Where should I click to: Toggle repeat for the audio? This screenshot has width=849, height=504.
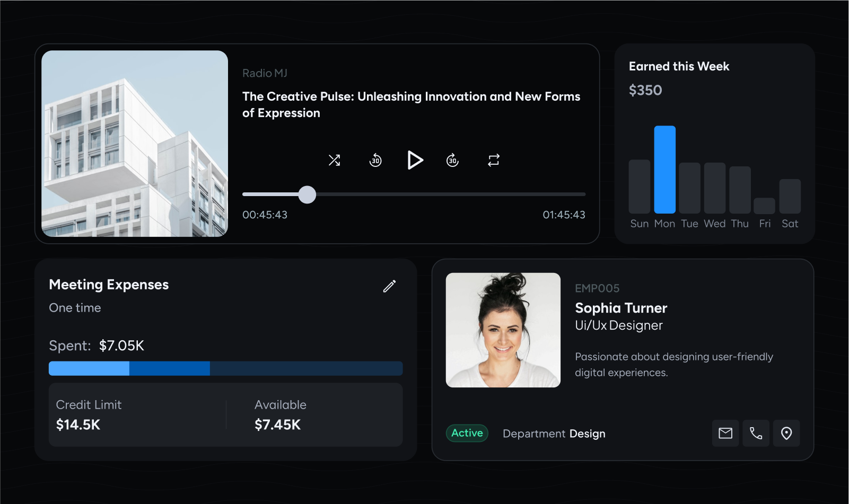[x=494, y=160]
